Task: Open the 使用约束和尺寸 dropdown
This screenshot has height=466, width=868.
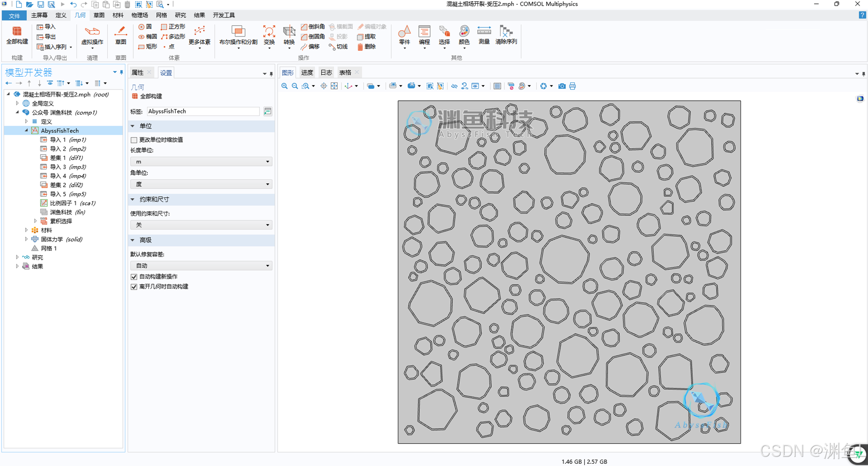Action: pyautogui.click(x=201, y=225)
